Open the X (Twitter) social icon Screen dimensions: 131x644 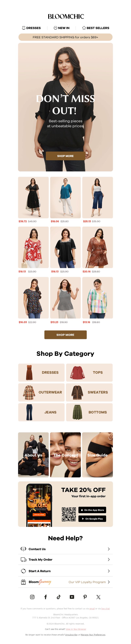click(98, 597)
